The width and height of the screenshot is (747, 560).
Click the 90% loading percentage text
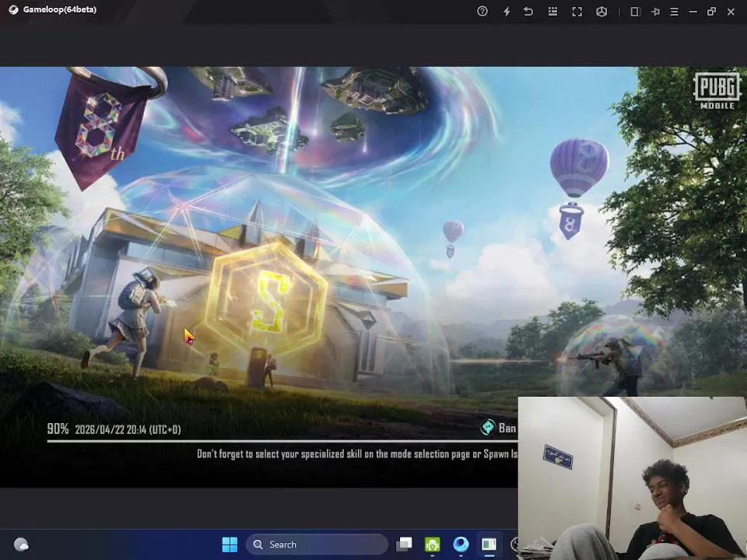pyautogui.click(x=58, y=429)
